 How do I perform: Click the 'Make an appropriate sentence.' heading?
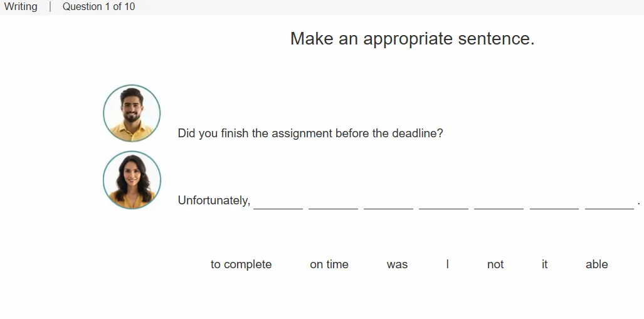coord(413,39)
